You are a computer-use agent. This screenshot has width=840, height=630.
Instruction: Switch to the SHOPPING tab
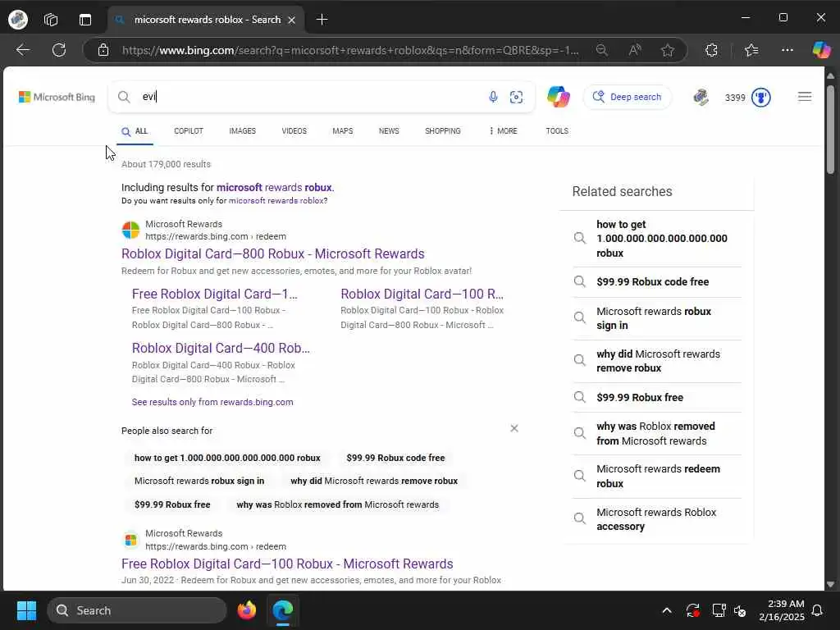point(442,131)
